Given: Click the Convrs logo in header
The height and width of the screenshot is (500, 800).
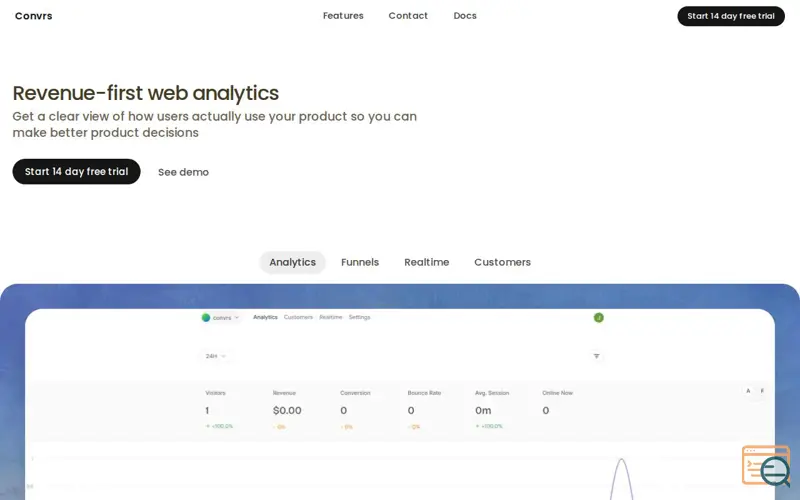Looking at the screenshot, I should click(x=34, y=16).
